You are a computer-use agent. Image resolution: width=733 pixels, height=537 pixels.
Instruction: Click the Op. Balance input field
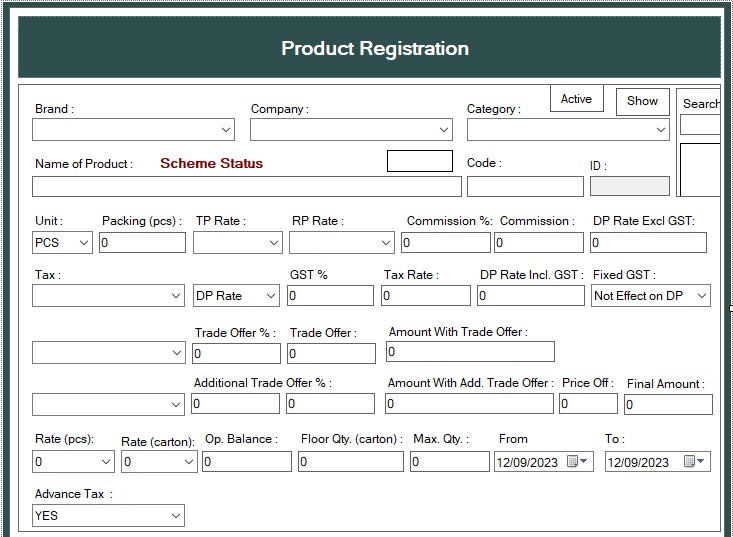coord(246,462)
